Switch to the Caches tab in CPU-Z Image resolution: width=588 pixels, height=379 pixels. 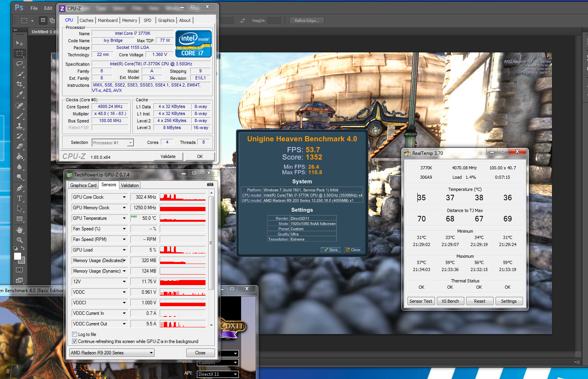click(x=87, y=20)
